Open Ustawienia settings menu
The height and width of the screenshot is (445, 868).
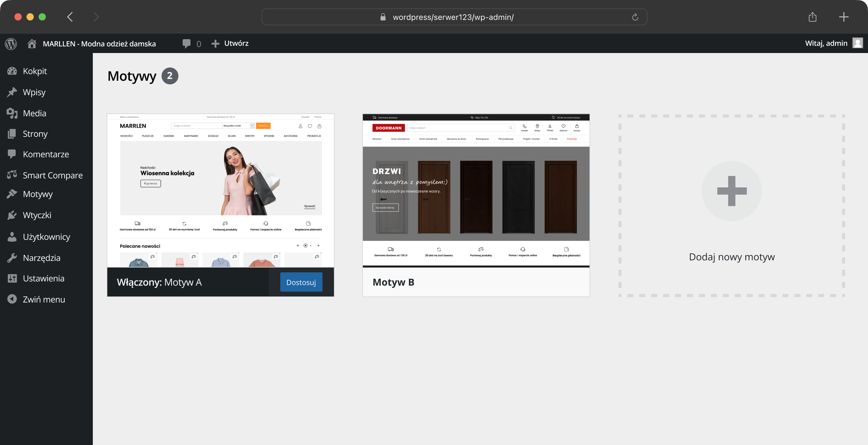coord(43,278)
